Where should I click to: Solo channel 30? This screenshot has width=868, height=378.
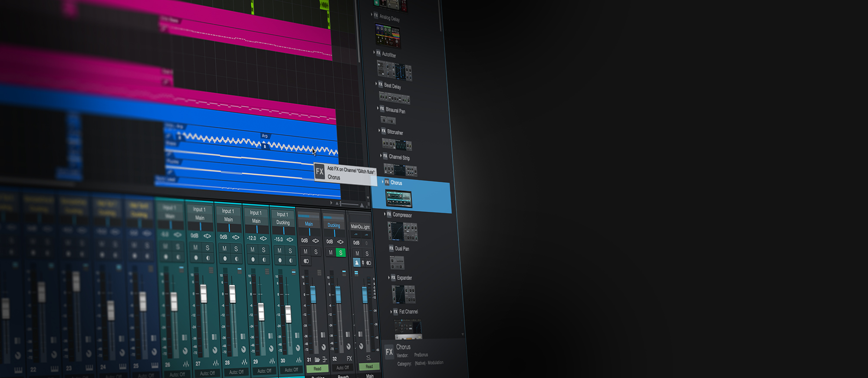coord(290,251)
